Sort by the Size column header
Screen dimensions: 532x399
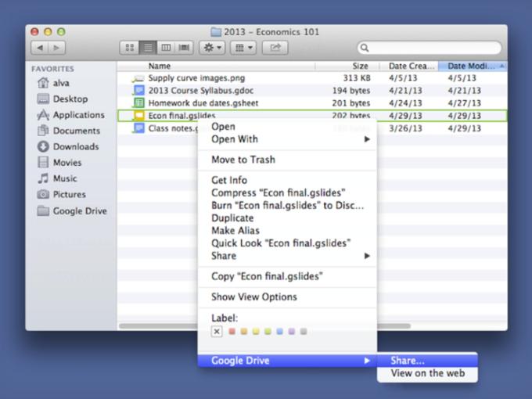click(360, 66)
